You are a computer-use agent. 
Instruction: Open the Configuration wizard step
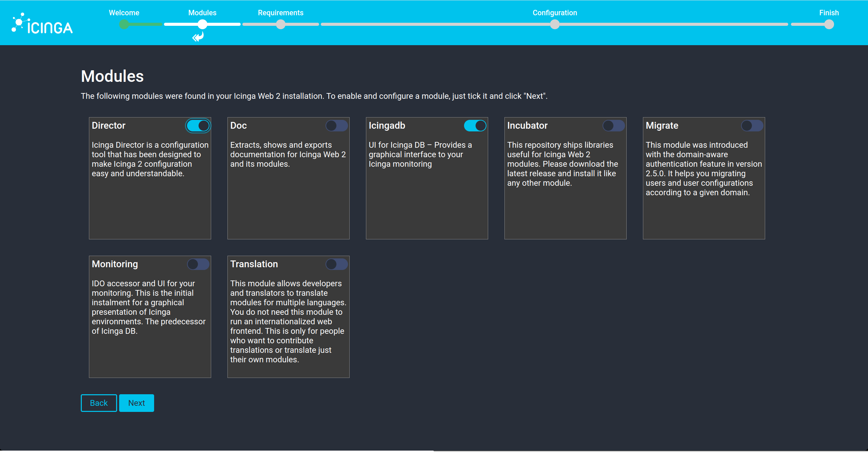click(x=555, y=13)
